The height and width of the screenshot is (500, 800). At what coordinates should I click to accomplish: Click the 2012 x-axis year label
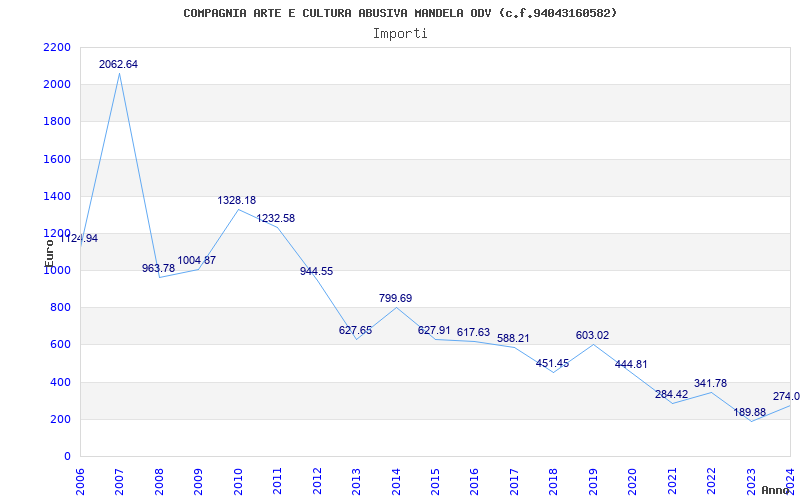pyautogui.click(x=317, y=481)
